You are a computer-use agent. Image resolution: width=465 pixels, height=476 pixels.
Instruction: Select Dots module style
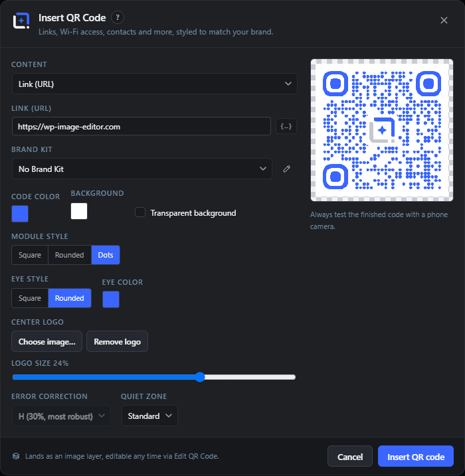106,255
